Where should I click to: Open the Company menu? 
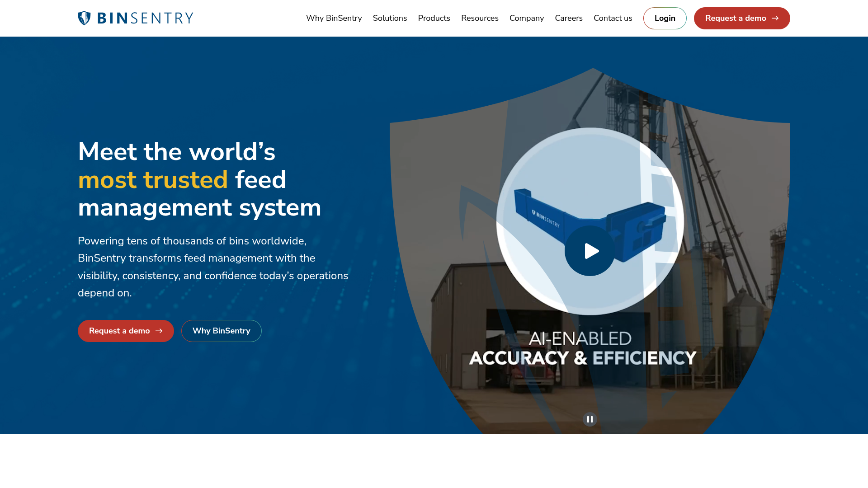(527, 18)
